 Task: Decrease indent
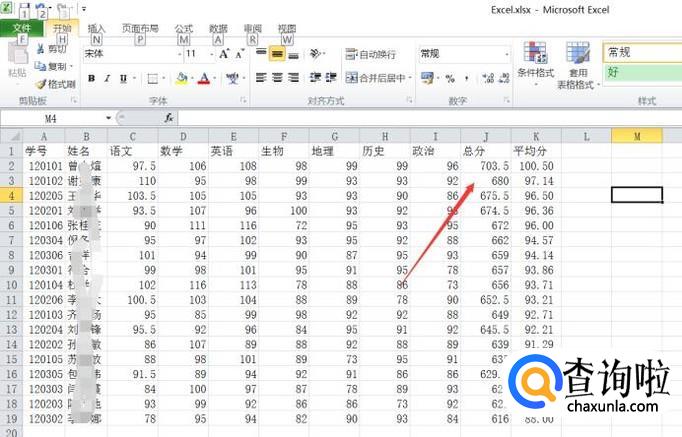[x=315, y=78]
